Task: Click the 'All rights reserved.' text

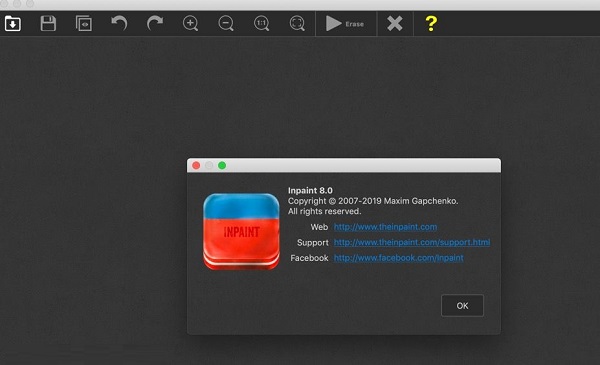Action: (x=324, y=211)
